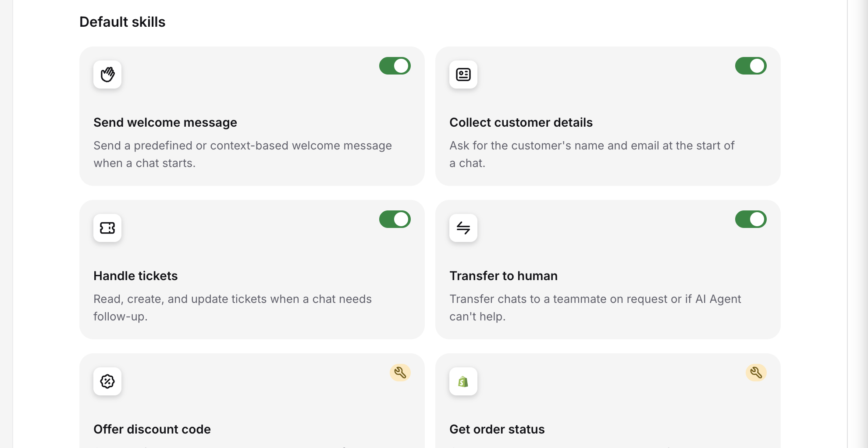868x448 pixels.
Task: Click the Shopify bag icon
Action: click(x=463, y=381)
